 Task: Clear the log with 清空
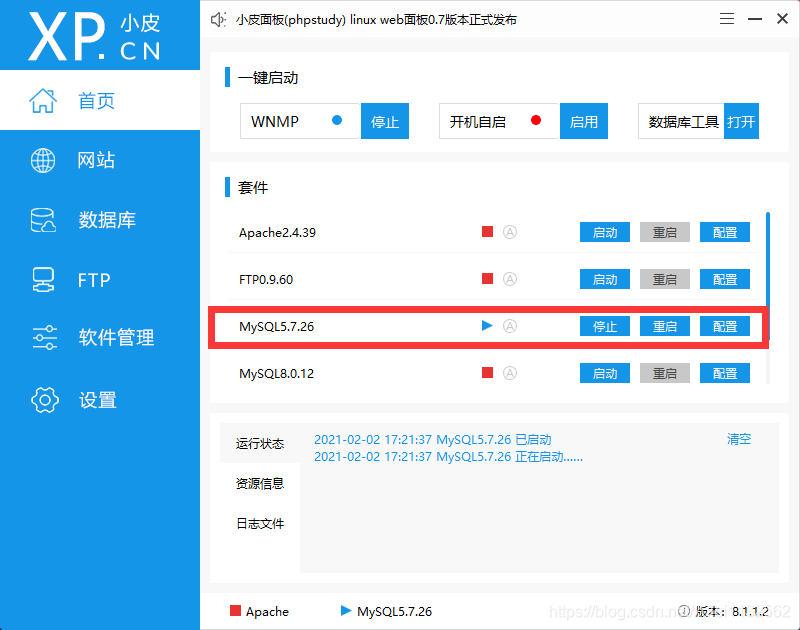(739, 439)
